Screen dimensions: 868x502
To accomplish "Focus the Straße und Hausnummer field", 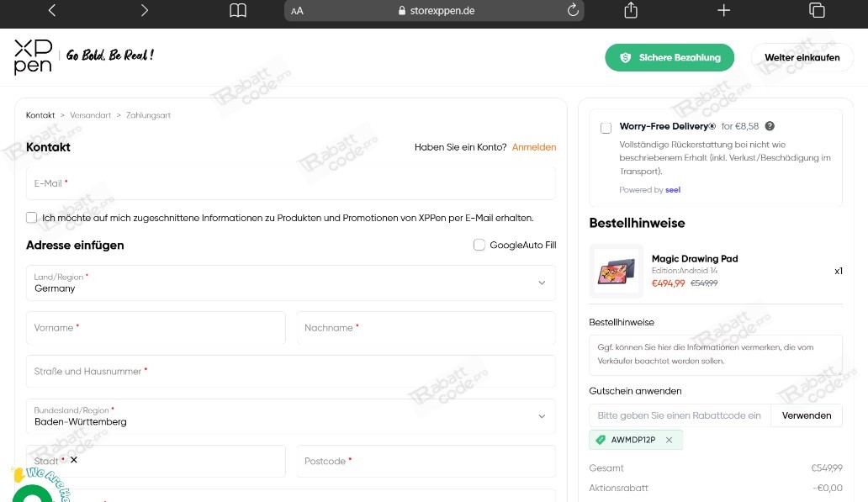I will coord(291,372).
